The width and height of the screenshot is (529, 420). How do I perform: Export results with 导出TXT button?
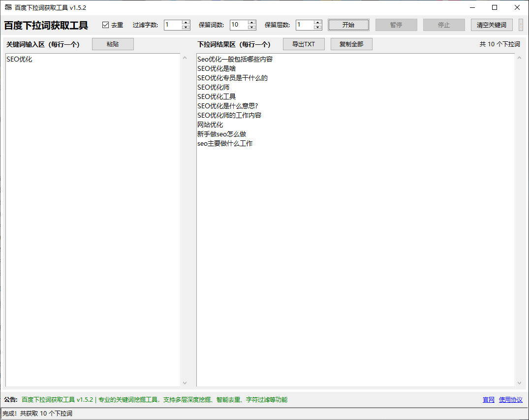(x=304, y=44)
